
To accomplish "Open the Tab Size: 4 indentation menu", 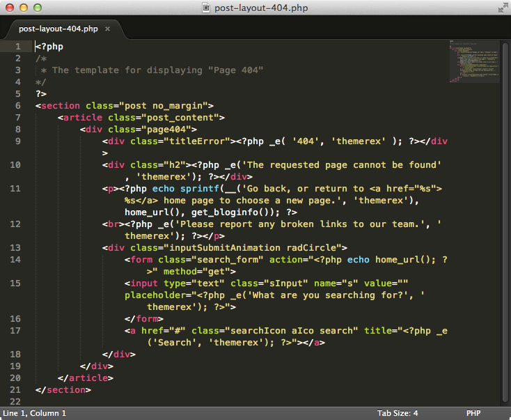I will (398, 413).
